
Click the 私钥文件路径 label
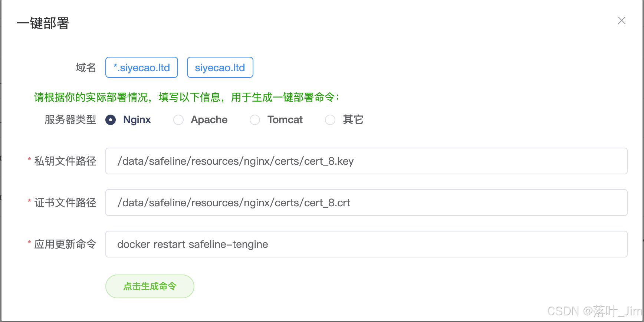pyautogui.click(x=65, y=161)
